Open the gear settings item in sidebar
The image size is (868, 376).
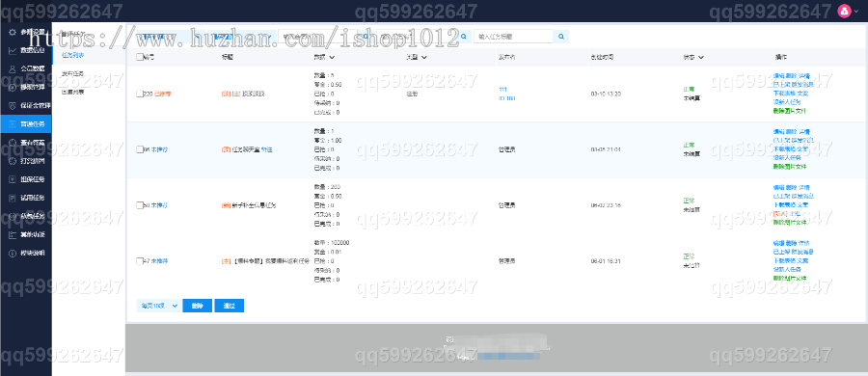tap(13, 32)
